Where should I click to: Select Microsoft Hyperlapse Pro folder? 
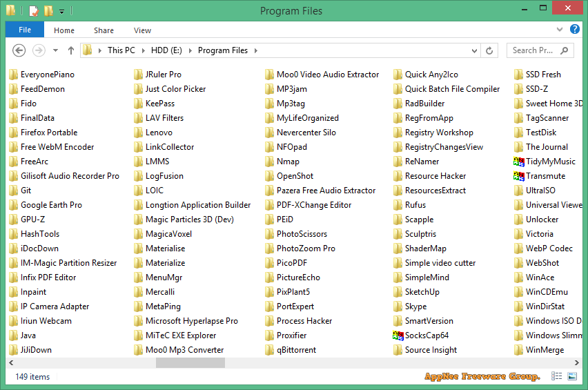coord(186,321)
